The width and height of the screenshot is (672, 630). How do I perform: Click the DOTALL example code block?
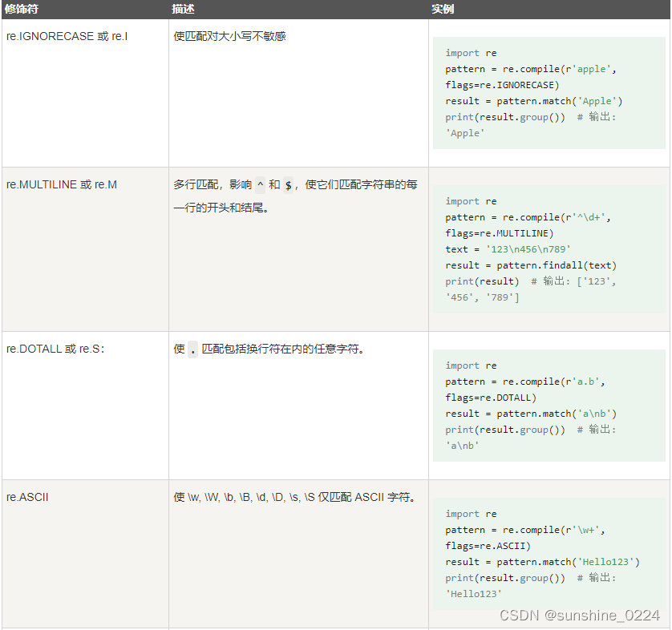549,405
